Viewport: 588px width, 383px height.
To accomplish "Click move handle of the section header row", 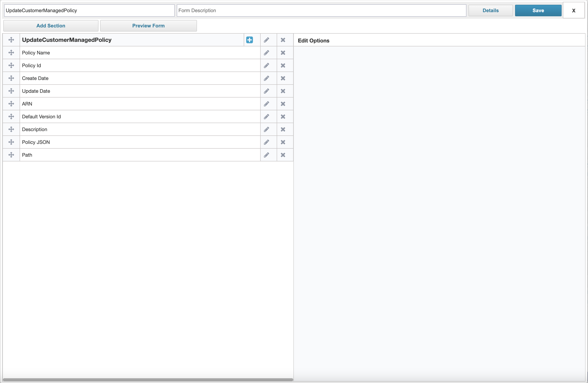I will 11,40.
